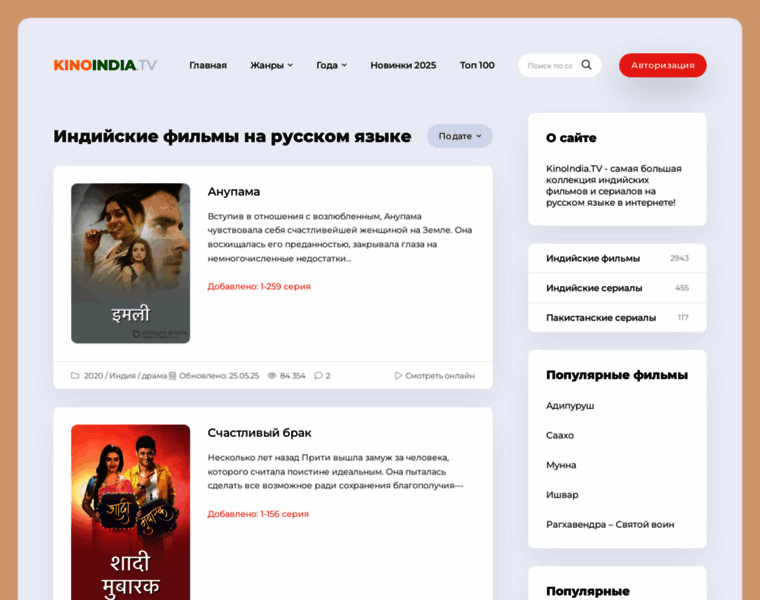Click the folder icon in Анупама footer
This screenshot has height=600, width=760.
tap(75, 376)
